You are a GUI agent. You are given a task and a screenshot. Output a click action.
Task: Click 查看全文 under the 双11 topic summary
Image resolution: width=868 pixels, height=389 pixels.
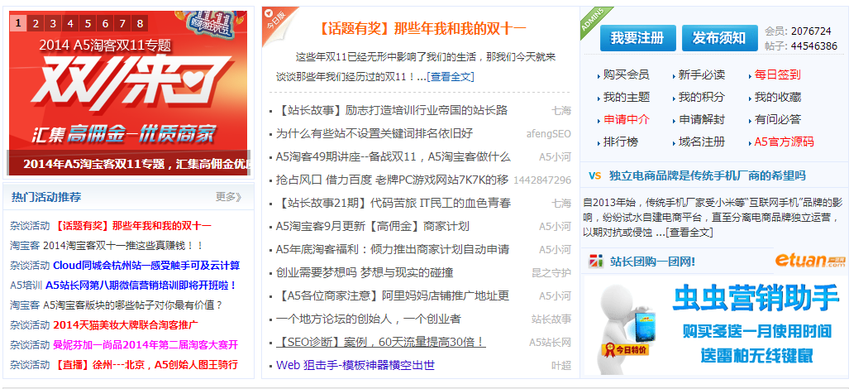point(450,76)
